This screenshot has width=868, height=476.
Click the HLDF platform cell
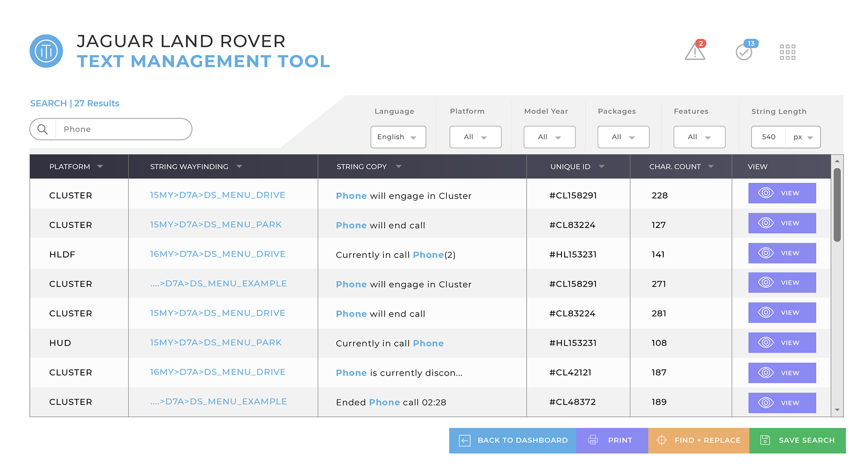pyautogui.click(x=62, y=254)
